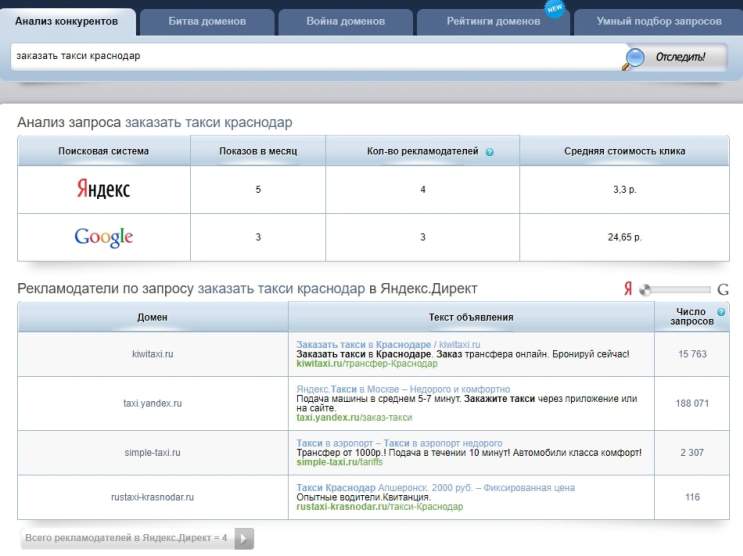Focus the search query input field
This screenshot has height=556, width=743.
click(316, 56)
